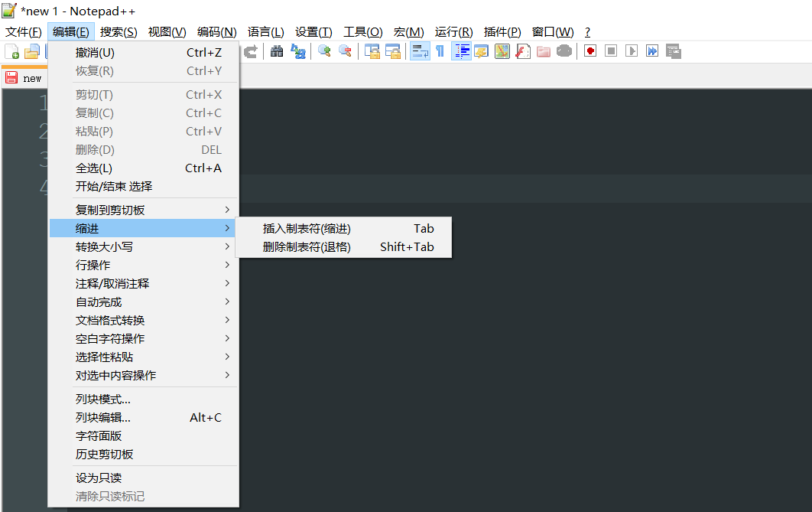Open the 窗口(W) menu

(x=553, y=32)
